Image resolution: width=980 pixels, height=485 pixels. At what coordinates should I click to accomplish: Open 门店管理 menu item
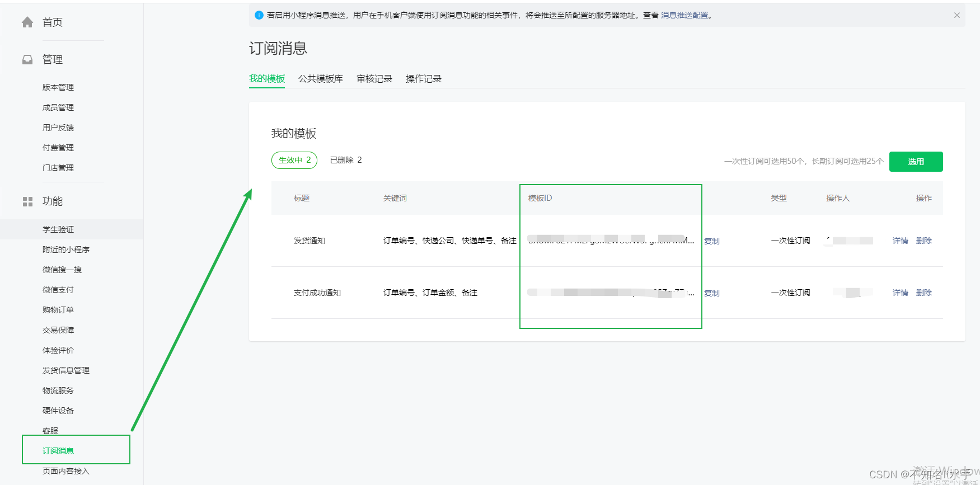click(58, 168)
